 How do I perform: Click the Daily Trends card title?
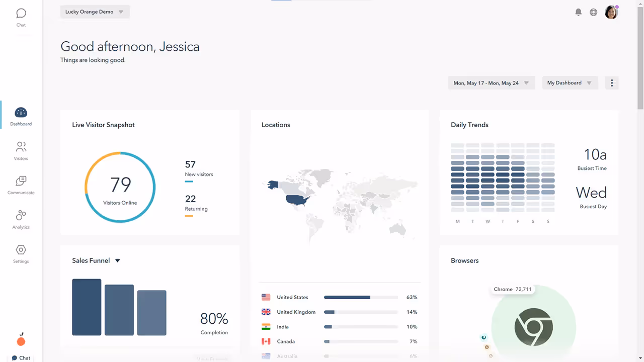pyautogui.click(x=469, y=125)
